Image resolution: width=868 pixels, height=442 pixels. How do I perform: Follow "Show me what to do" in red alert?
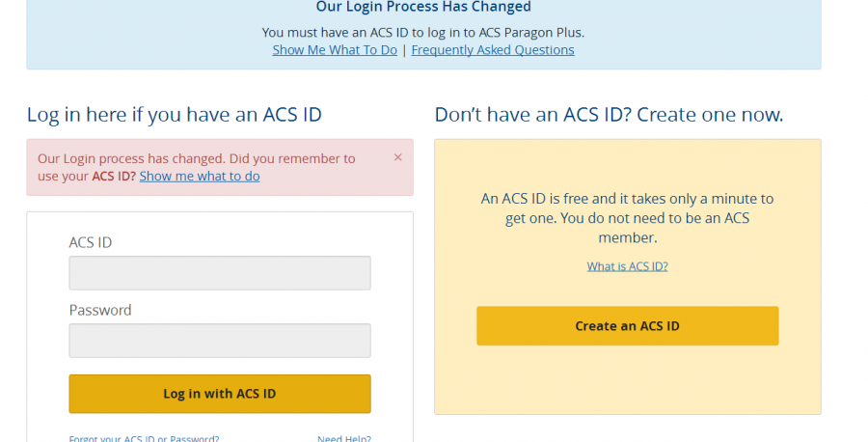click(200, 177)
